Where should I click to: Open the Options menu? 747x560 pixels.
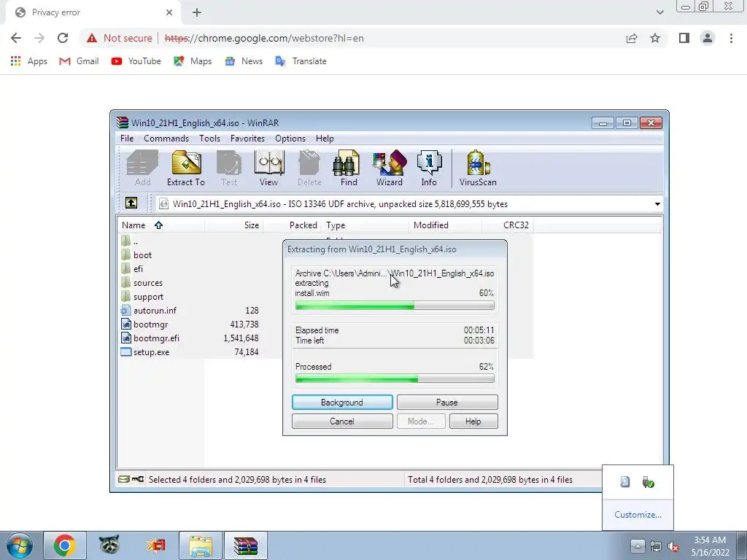[x=290, y=138]
